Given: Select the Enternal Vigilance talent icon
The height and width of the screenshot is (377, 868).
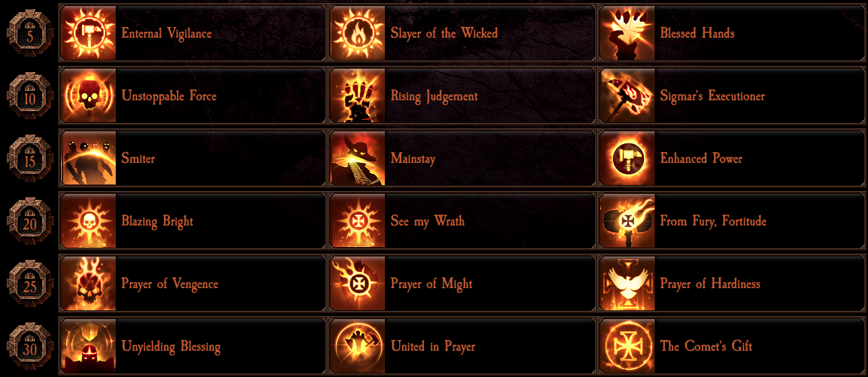Looking at the screenshot, I should [88, 33].
